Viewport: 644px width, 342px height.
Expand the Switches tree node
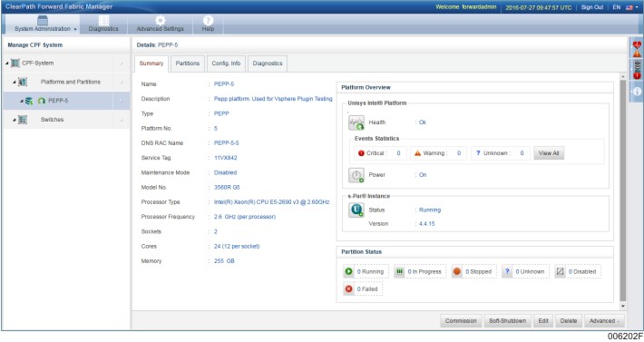point(15,120)
